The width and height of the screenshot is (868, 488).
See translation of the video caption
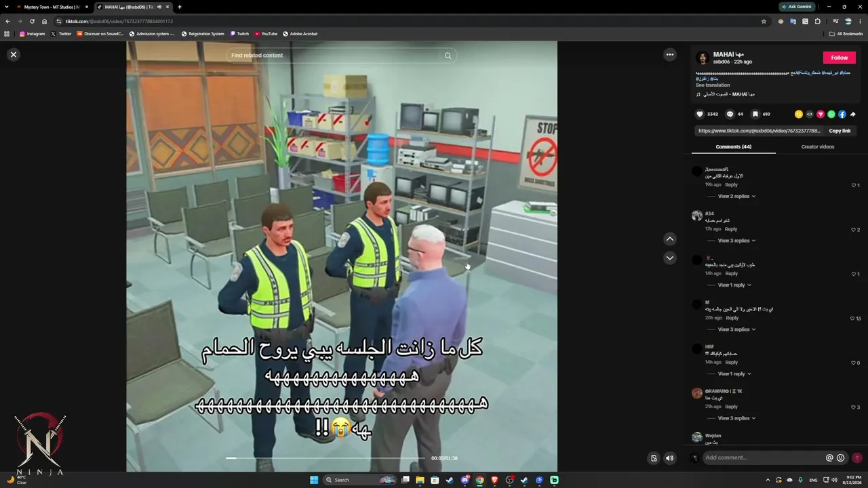(x=713, y=85)
